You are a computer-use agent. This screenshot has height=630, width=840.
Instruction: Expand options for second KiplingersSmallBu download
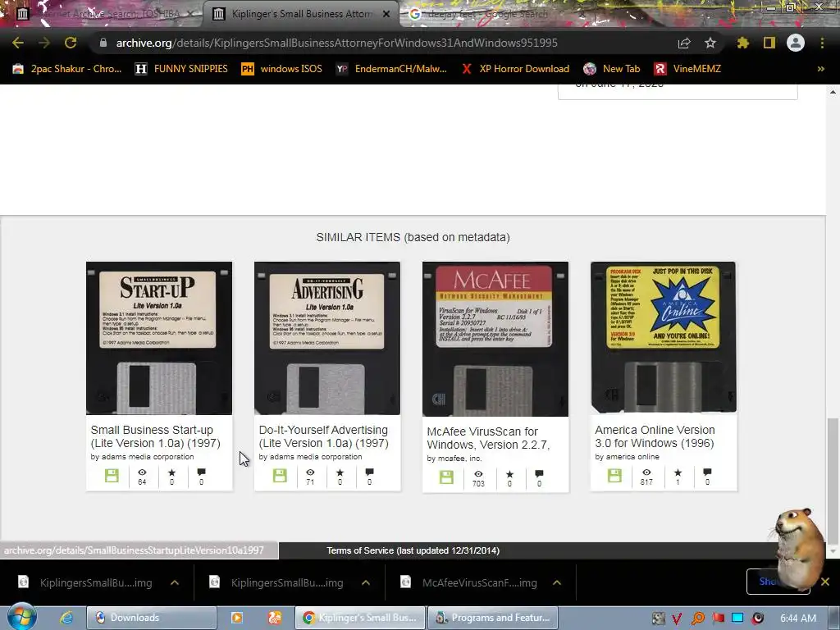365,583
